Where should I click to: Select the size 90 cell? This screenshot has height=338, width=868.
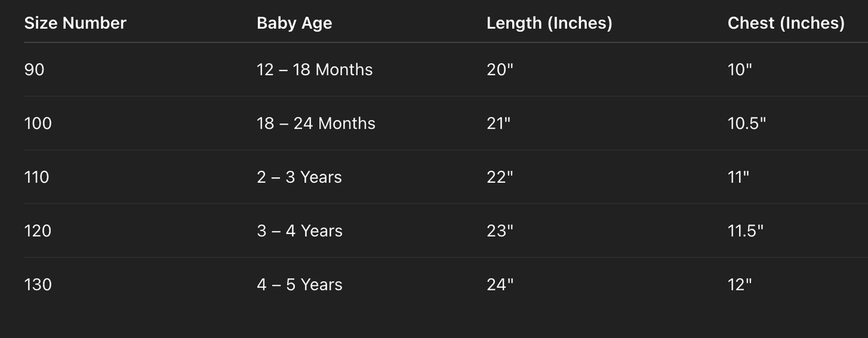(34, 70)
